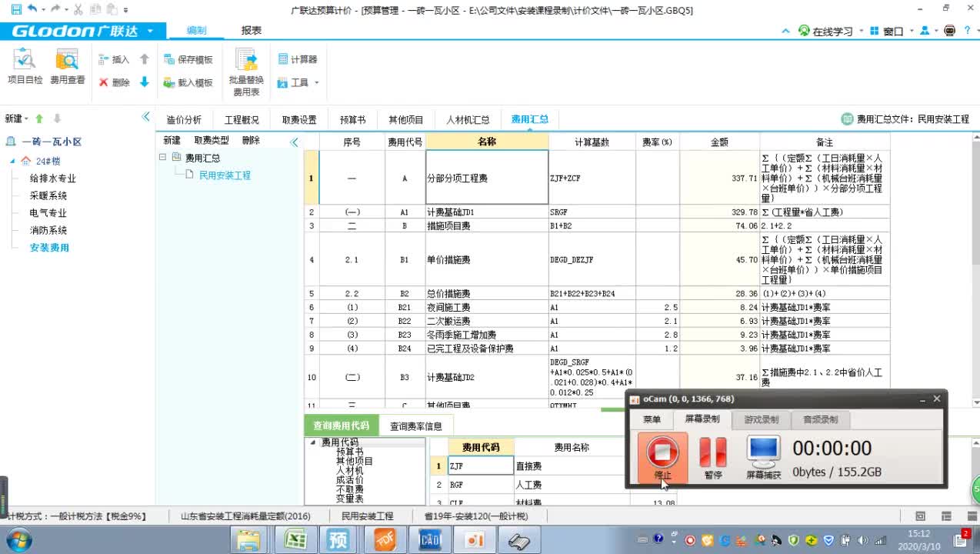Open the 计算器 calculator
Image resolution: width=980 pixels, height=554 pixels.
297,59
